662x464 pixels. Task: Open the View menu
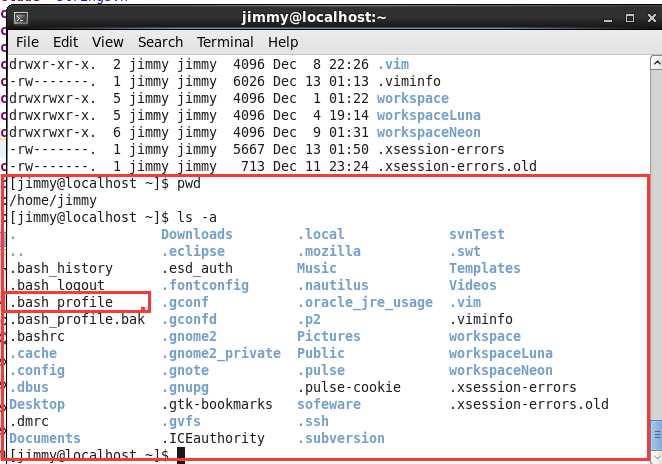click(108, 42)
